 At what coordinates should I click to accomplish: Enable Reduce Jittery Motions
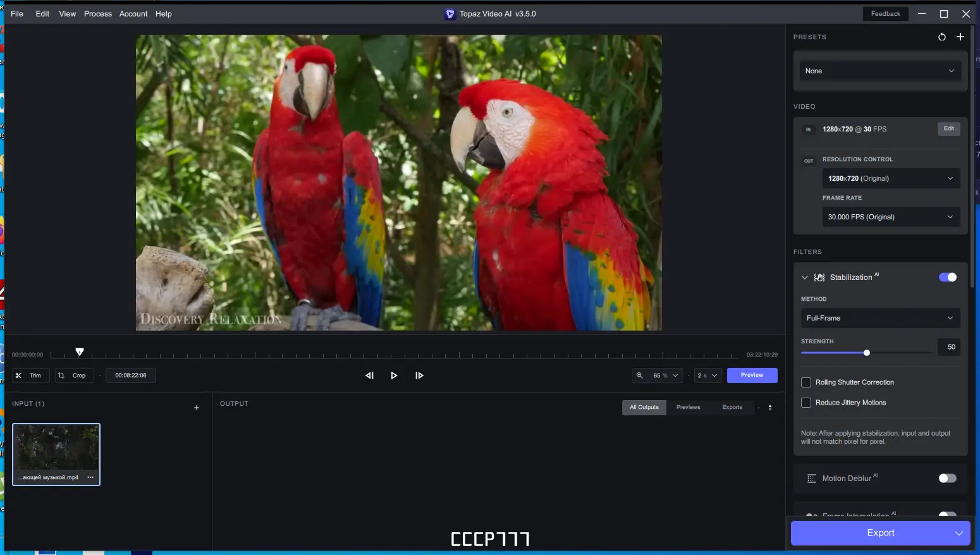coord(806,402)
